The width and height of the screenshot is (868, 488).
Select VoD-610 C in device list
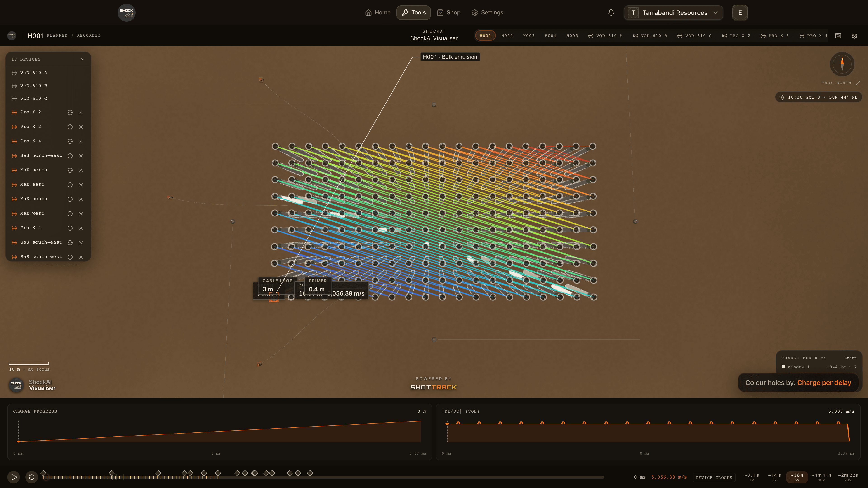[48, 98]
